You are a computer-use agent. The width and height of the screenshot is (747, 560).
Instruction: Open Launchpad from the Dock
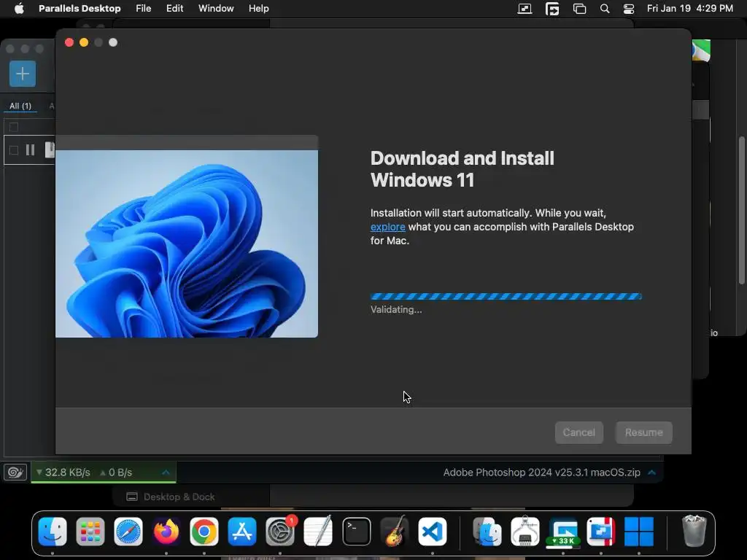(x=90, y=531)
